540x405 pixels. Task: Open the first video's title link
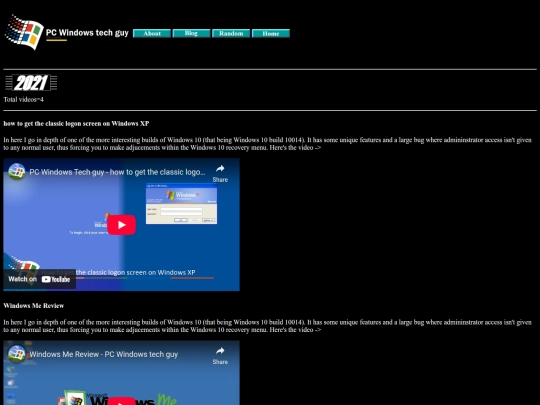click(117, 172)
